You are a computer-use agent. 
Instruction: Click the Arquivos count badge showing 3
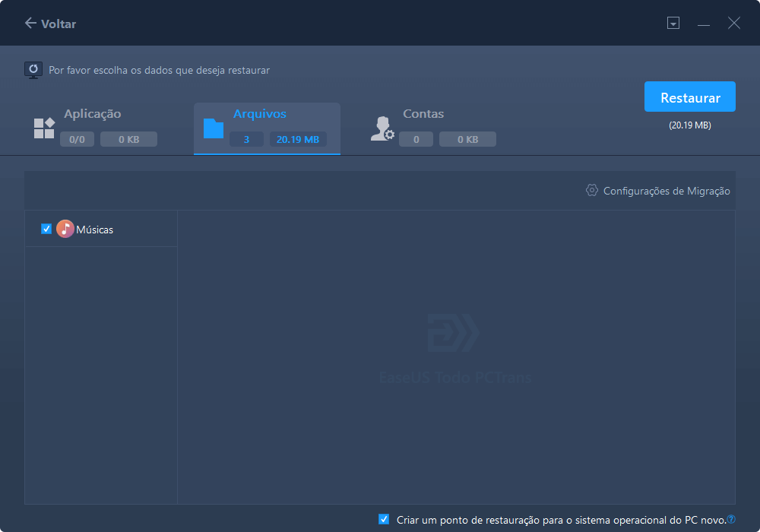pos(247,140)
